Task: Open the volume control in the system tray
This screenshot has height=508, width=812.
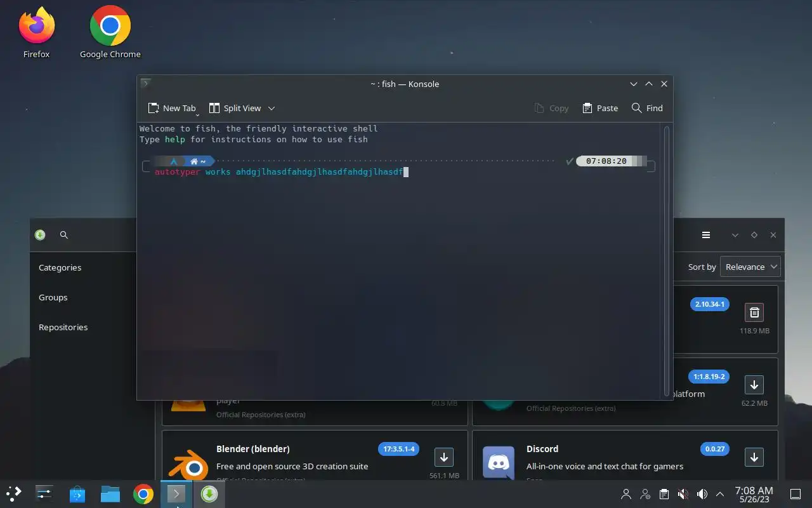Action: tap(702, 494)
